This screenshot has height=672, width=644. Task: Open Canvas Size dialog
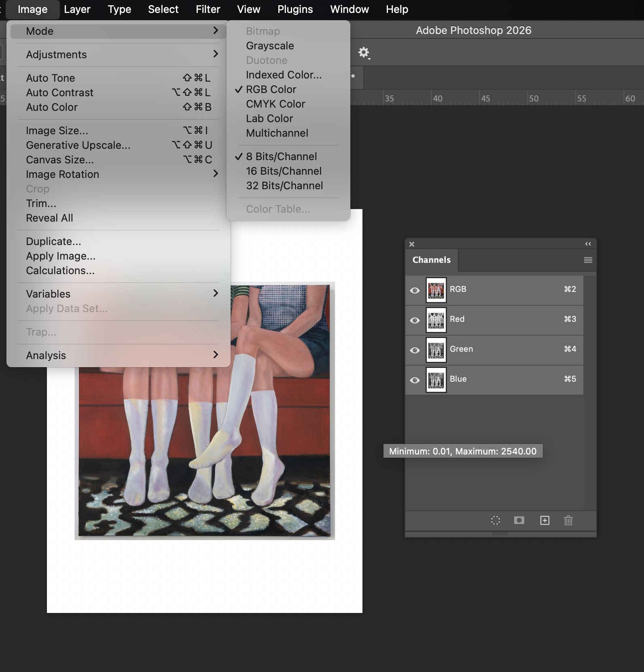[119, 160]
